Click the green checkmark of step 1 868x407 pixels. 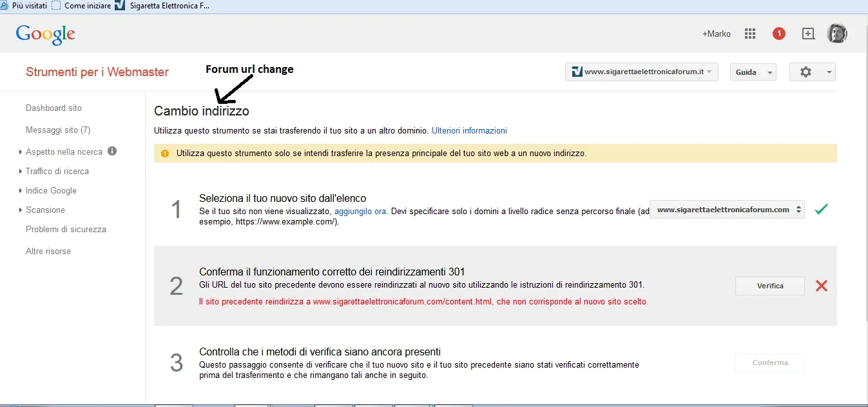(821, 209)
